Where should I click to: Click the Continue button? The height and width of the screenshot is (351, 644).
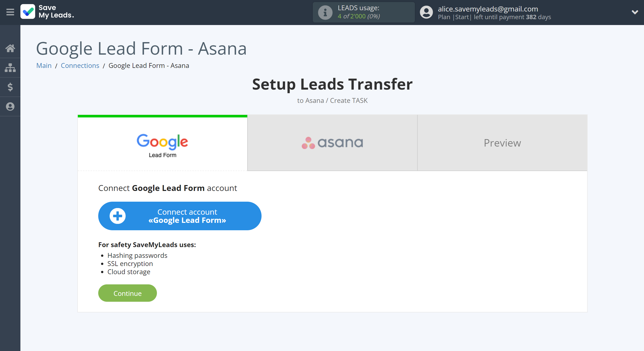pyautogui.click(x=127, y=293)
